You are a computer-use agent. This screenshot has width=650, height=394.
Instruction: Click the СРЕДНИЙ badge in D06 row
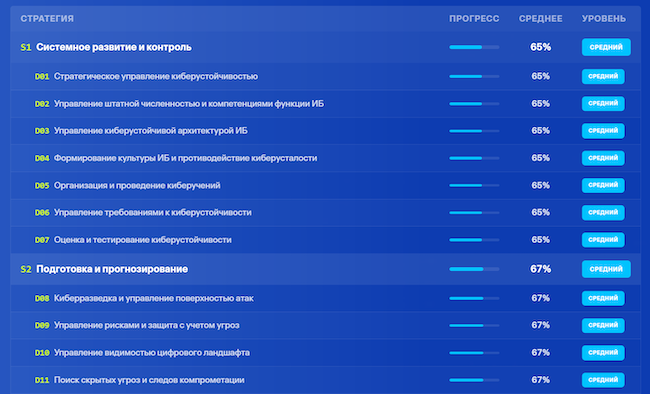point(603,212)
